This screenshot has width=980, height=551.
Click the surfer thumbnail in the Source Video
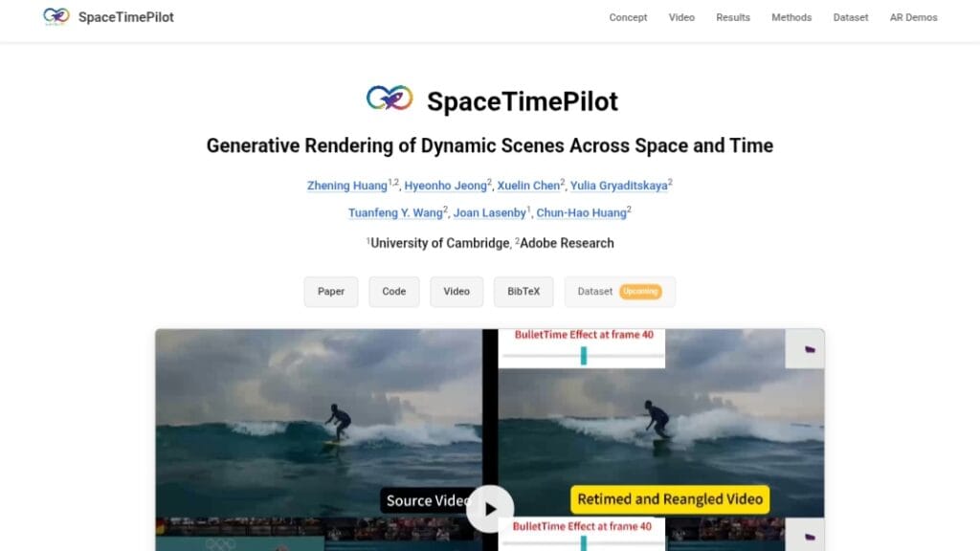tap(337, 421)
